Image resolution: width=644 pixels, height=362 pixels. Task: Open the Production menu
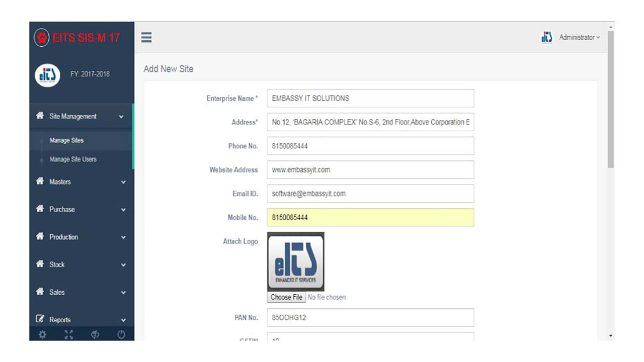pyautogui.click(x=82, y=237)
